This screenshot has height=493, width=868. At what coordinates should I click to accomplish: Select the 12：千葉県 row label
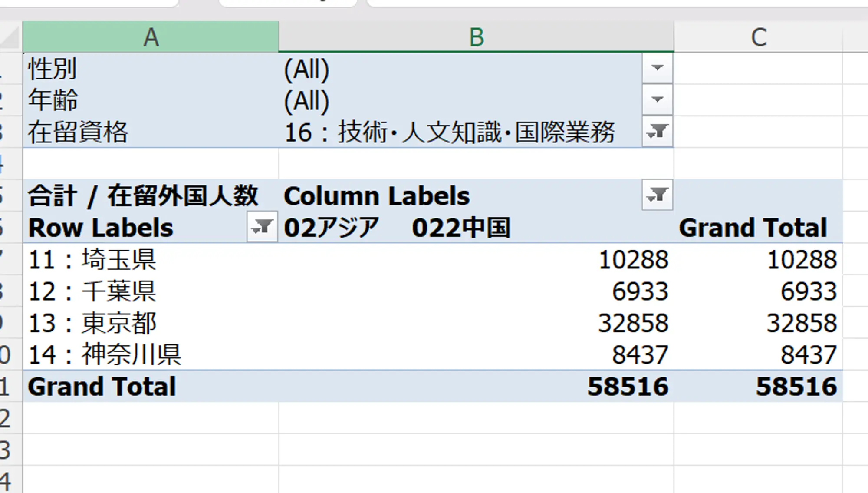[151, 291]
